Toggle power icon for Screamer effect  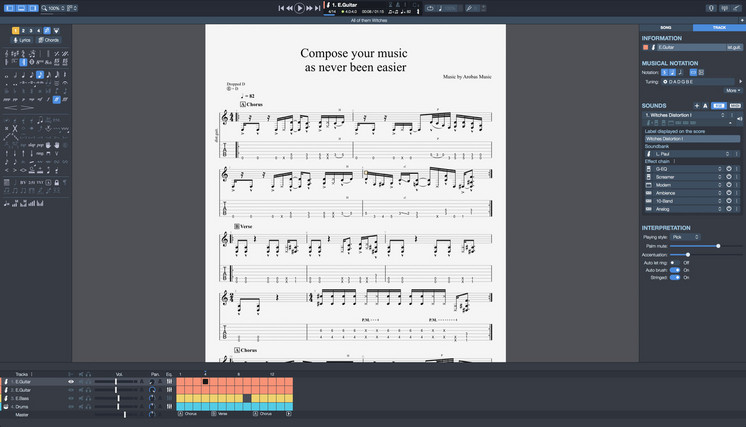pos(728,177)
